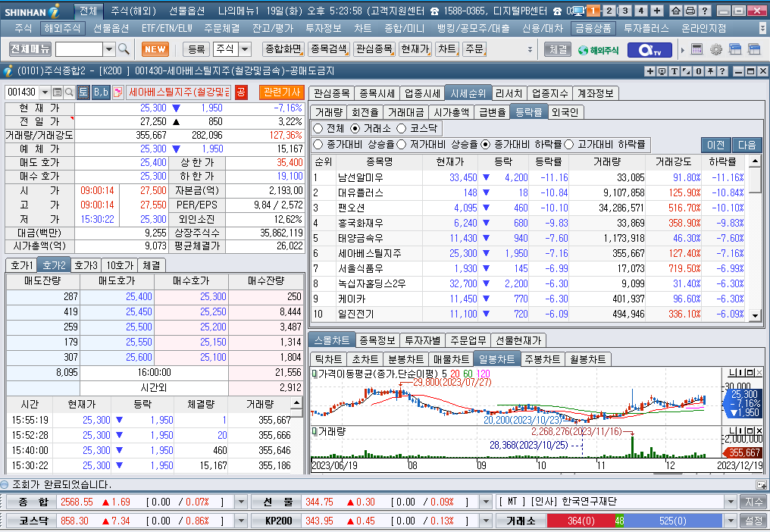Pin the window with the pin icon

pyautogui.click(x=710, y=71)
